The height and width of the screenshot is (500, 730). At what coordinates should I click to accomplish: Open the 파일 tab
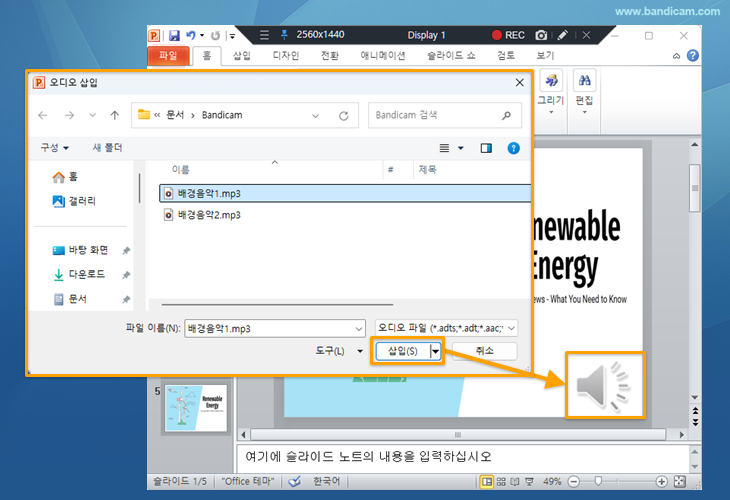tap(169, 55)
